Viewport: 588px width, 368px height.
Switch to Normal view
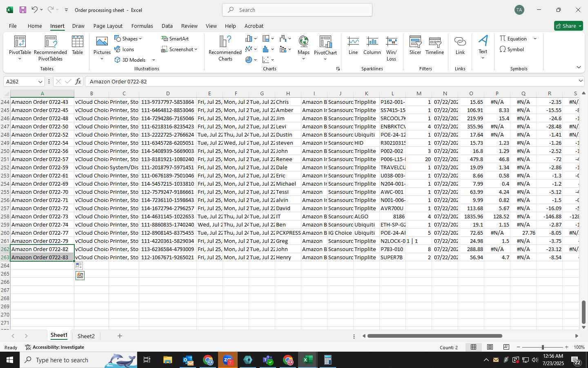pos(473,347)
